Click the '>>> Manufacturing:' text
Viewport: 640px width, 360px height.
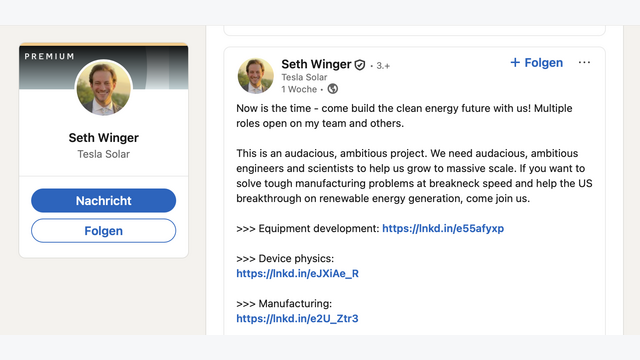point(284,303)
